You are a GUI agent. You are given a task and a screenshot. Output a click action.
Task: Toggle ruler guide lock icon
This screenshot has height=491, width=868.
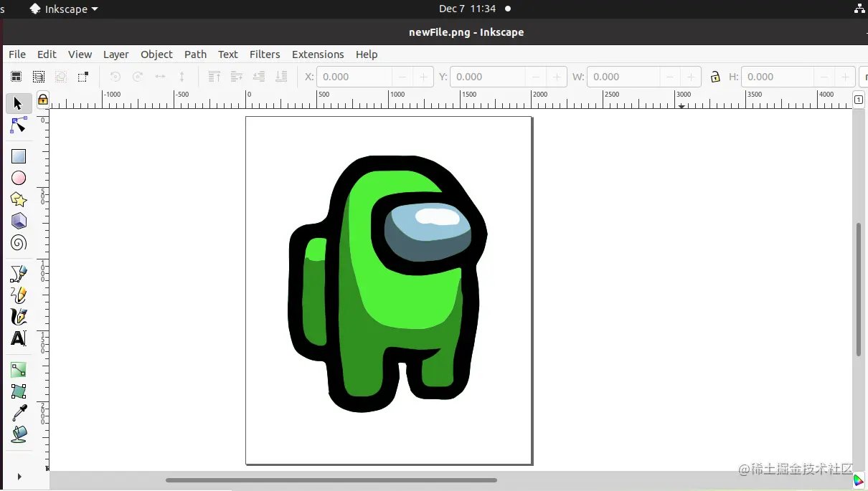tap(43, 100)
